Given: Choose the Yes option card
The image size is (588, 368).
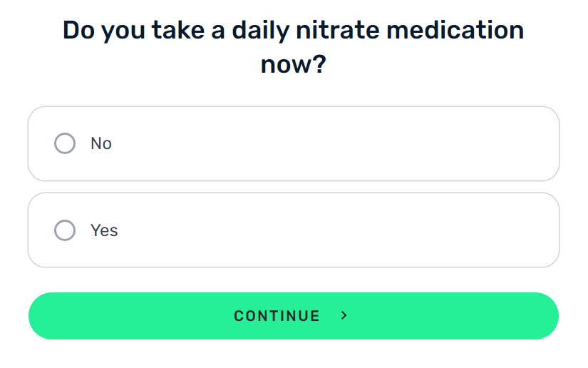Looking at the screenshot, I should point(294,230).
